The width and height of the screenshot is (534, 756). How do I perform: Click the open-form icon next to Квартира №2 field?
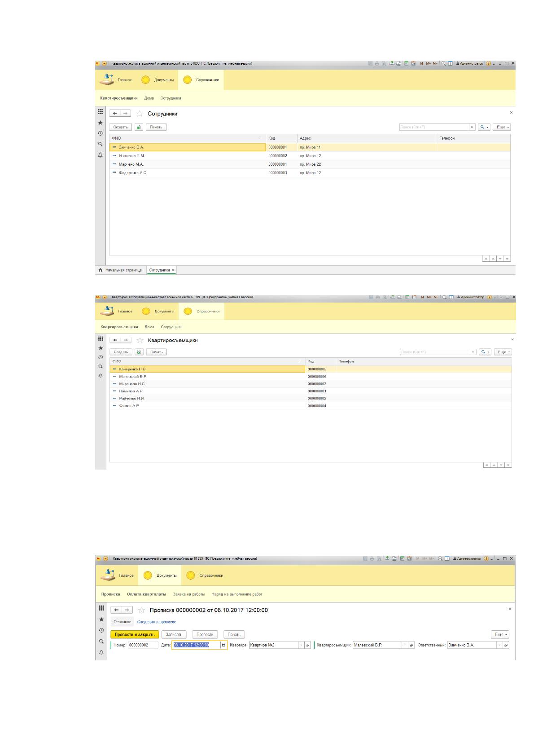coord(308,645)
